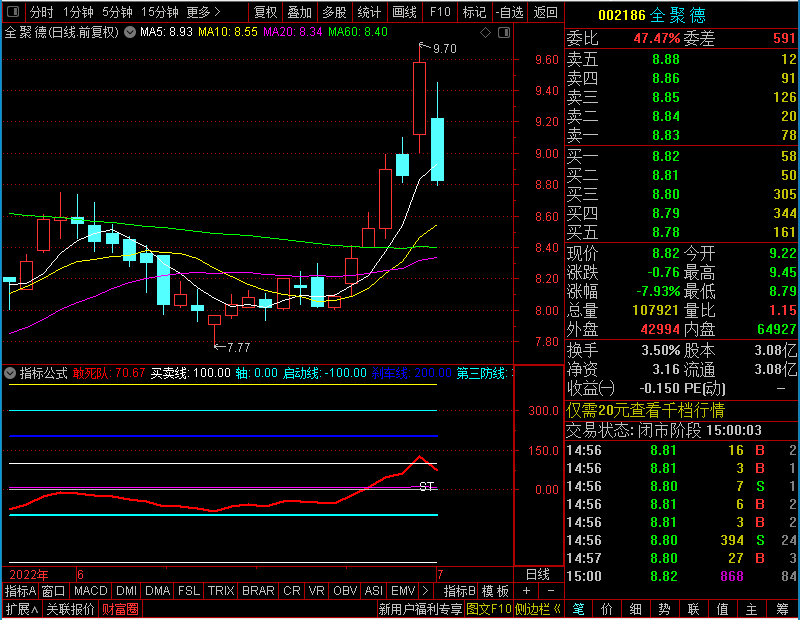Click the 仅需20元查看千档行情 promo link

[645, 410]
